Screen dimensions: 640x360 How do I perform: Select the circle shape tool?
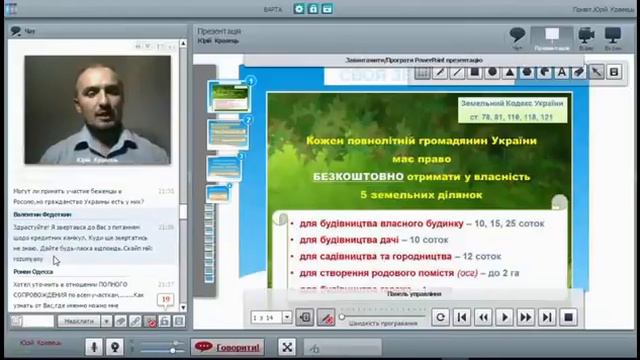point(492,72)
